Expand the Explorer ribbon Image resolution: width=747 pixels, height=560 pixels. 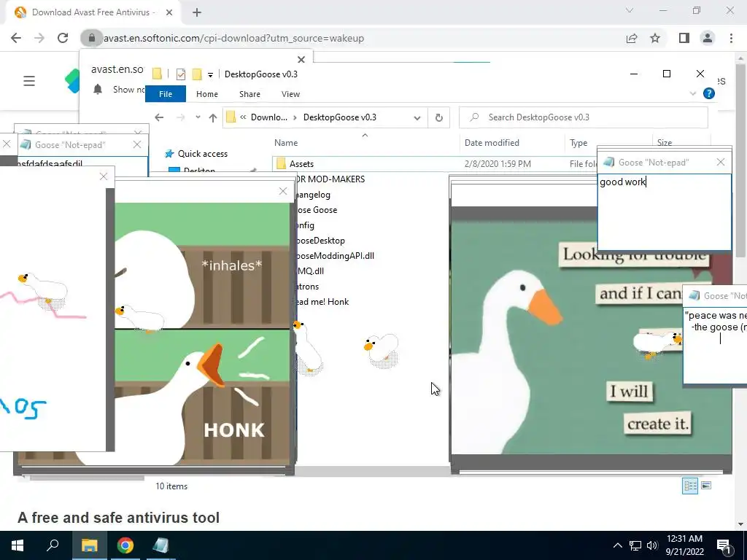point(693,94)
